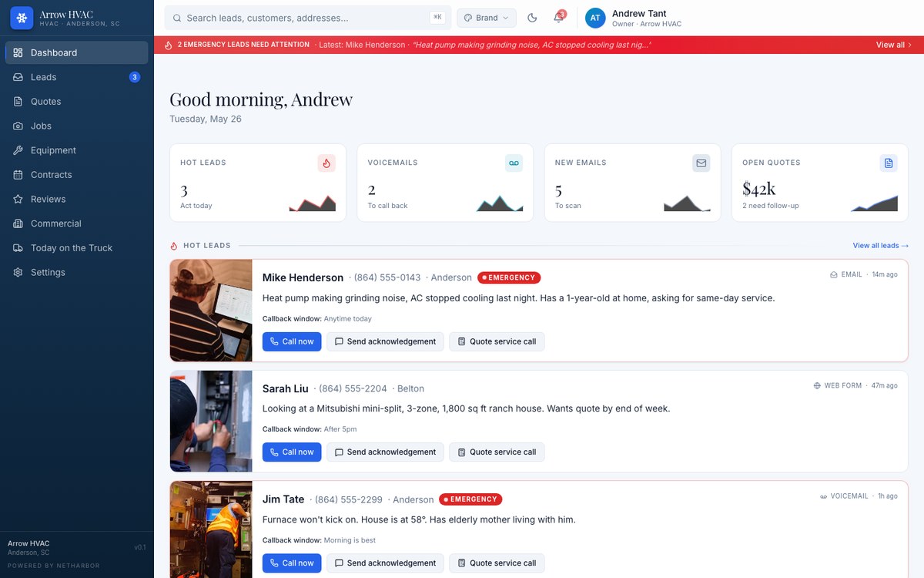Open Dashboard in the sidebar
Image resolution: width=924 pixels, height=578 pixels.
[77, 52]
